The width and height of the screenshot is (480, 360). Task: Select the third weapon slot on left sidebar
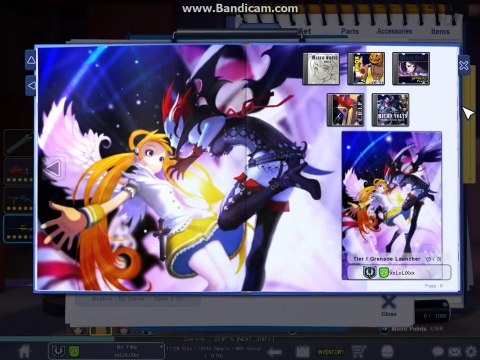click(x=19, y=200)
